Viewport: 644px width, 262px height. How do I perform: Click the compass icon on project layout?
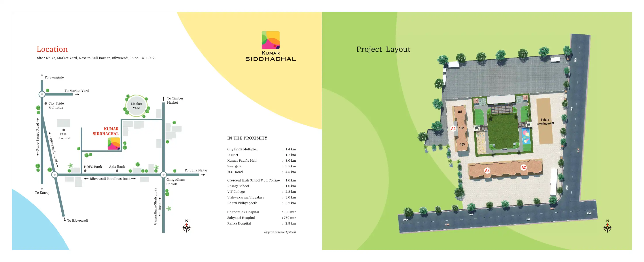[607, 228]
